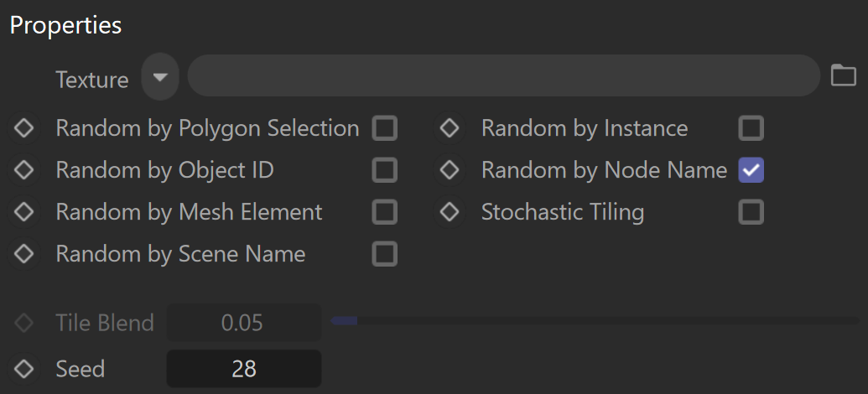Viewport: 868px width, 394px height.
Task: Click the Tile Blend slider track
Action: [595, 320]
